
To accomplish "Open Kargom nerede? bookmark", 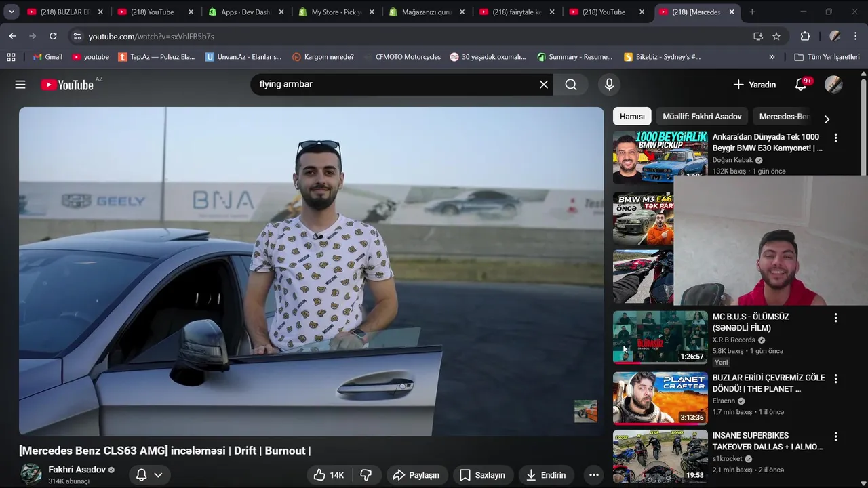I will (x=323, y=57).
